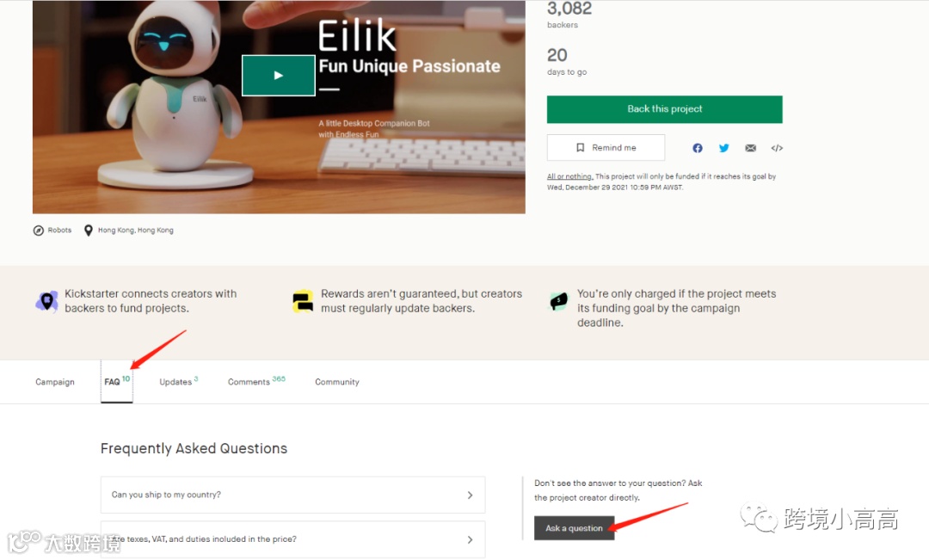
Task: Share project via Facebook icon
Action: [x=698, y=148]
